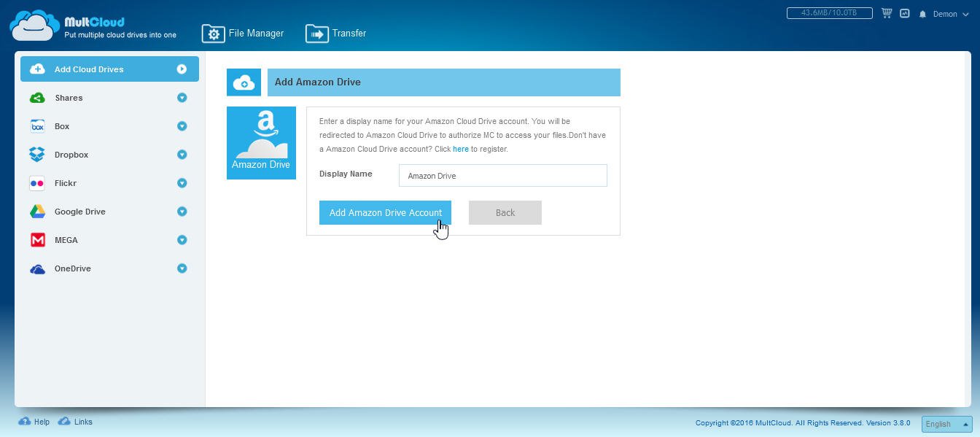This screenshot has width=980, height=437.
Task: Click the Flickr icon in sidebar
Action: point(37,183)
